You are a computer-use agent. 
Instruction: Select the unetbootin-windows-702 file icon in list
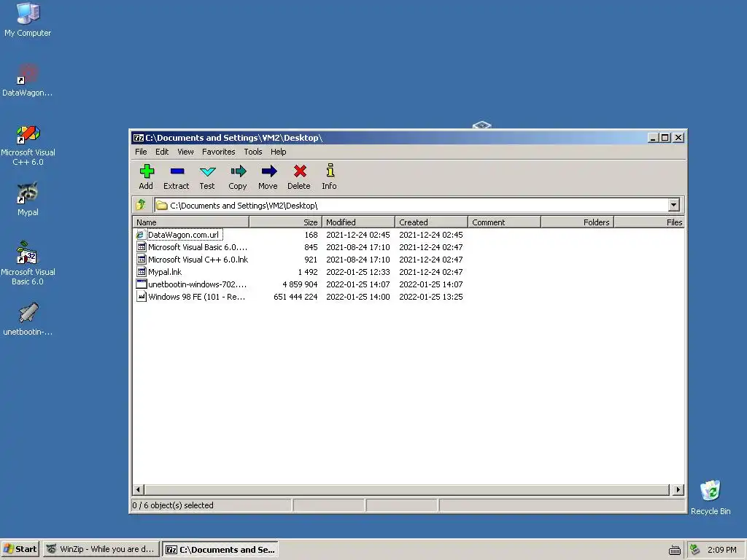pos(141,284)
